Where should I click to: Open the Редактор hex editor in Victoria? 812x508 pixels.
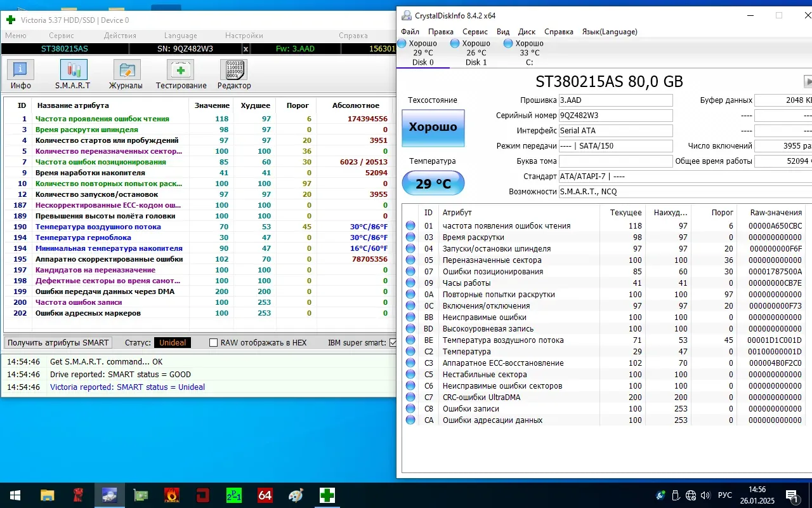[234, 75]
